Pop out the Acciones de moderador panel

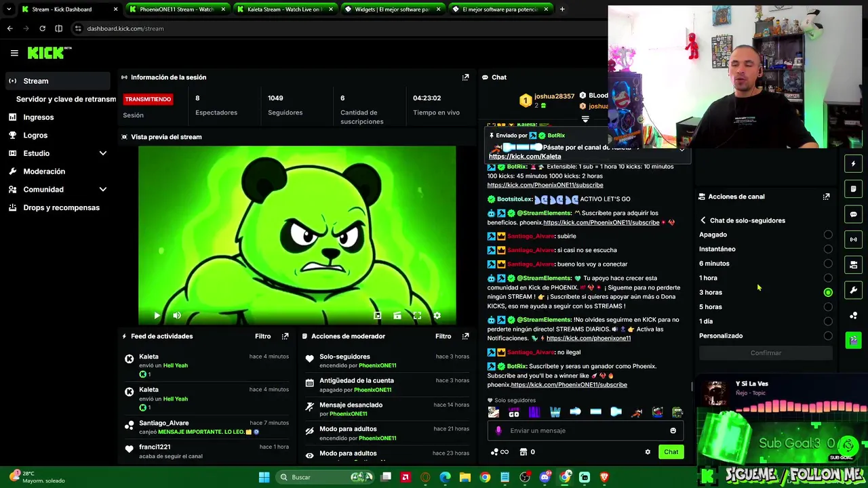[x=465, y=336]
